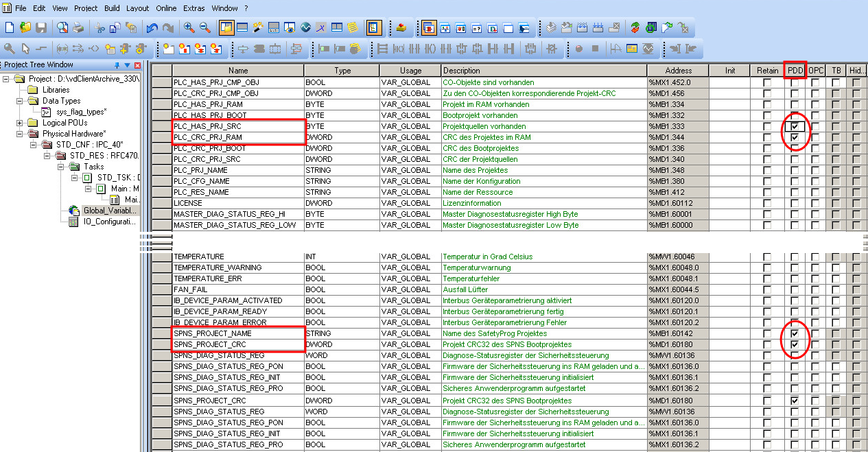
Task: Click the Print icon in the toolbar
Action: tap(78, 28)
